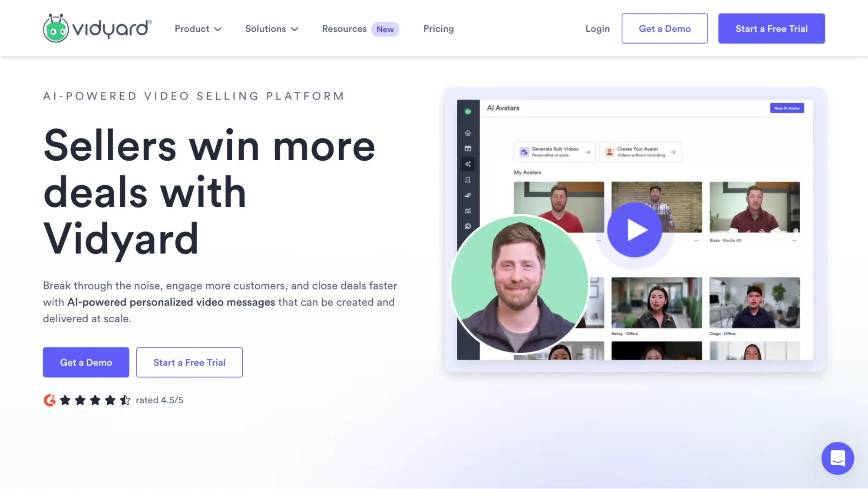Expand the Solutions dropdown menu
The height and width of the screenshot is (489, 868).
[272, 29]
